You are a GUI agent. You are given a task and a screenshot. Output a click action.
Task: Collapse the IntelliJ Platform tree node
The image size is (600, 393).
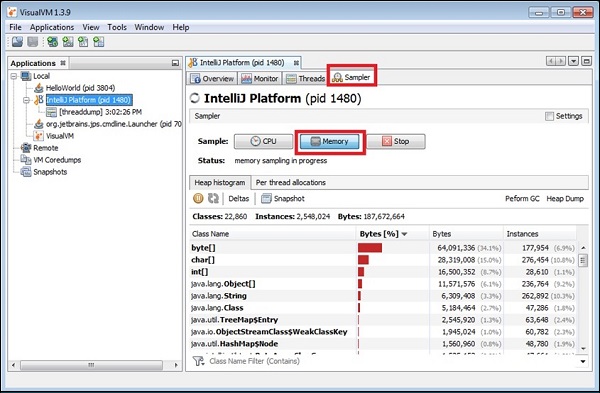click(26, 100)
